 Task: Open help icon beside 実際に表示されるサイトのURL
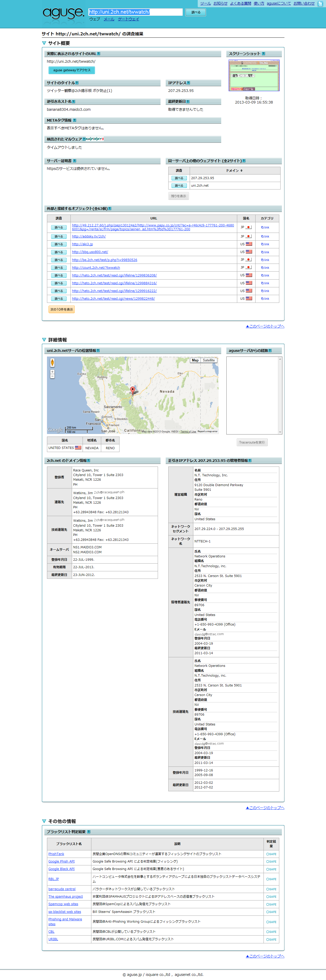pos(99,54)
